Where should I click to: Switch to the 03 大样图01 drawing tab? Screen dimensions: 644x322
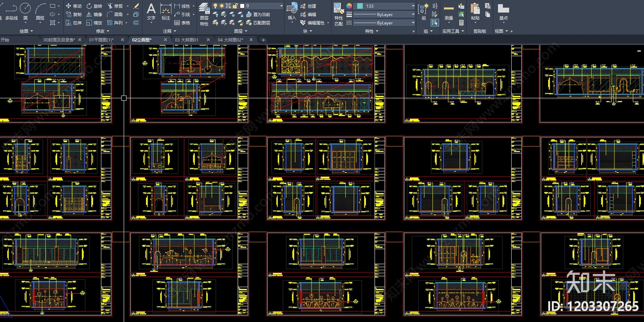(187, 40)
